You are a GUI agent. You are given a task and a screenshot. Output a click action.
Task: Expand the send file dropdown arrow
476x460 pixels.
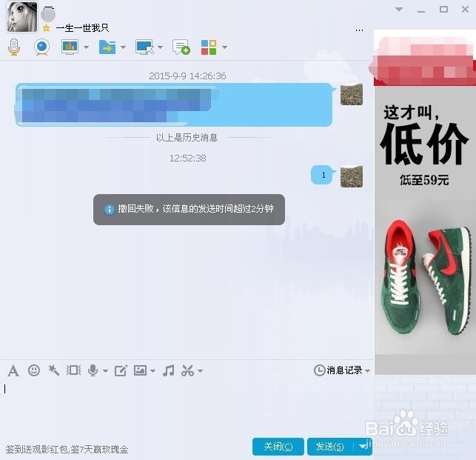coord(123,47)
